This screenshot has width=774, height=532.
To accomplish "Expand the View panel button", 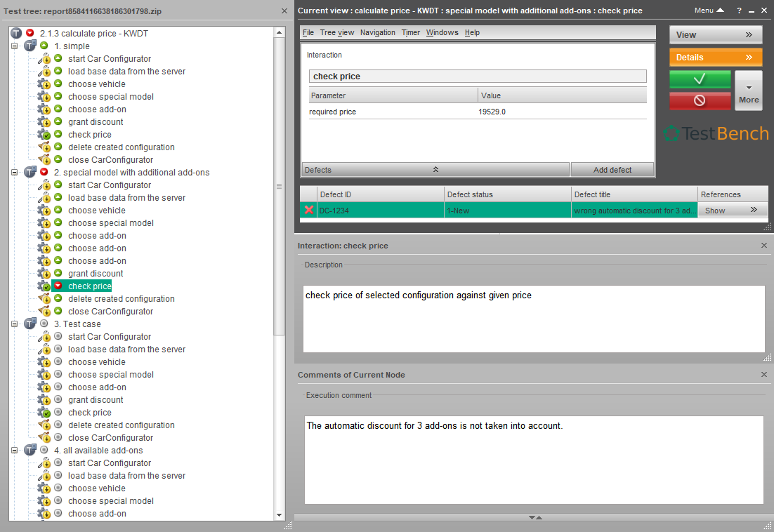I will tap(715, 35).
